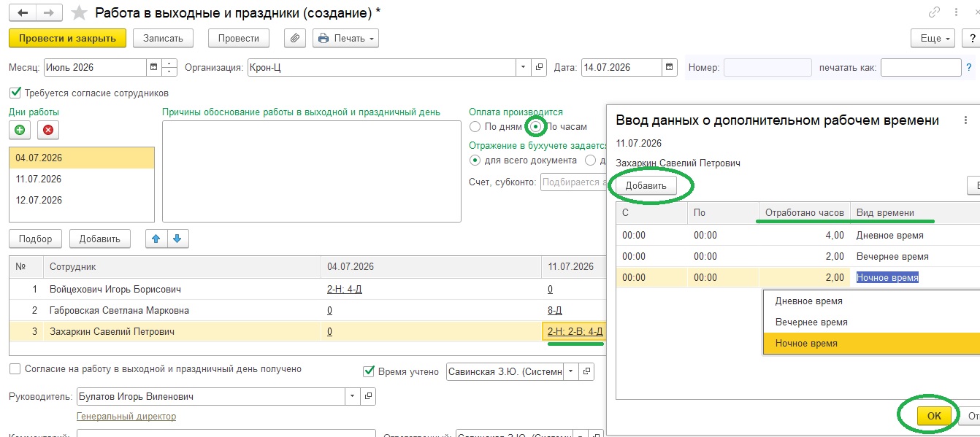Select 'По часам' payment option
The image size is (980, 437).
click(537, 126)
